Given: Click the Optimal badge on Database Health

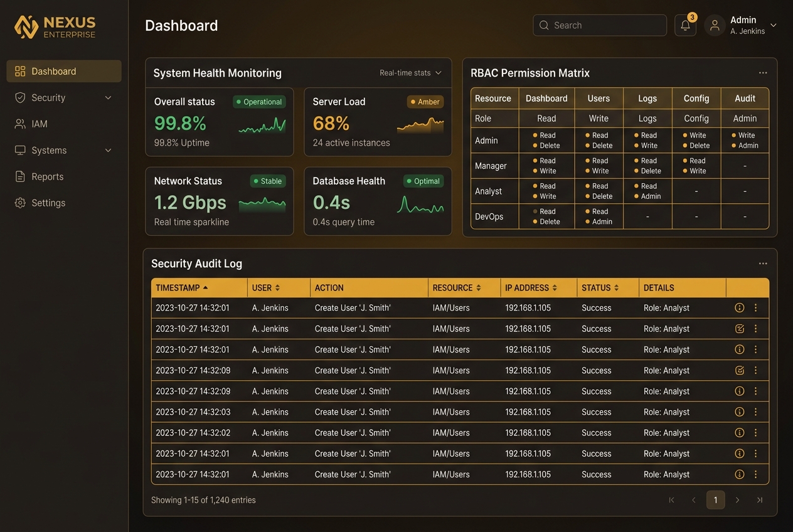Looking at the screenshot, I should (x=423, y=181).
